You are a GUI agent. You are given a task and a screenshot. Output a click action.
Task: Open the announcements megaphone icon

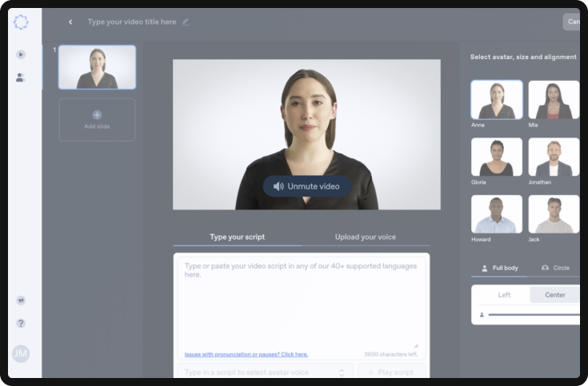pos(21,300)
